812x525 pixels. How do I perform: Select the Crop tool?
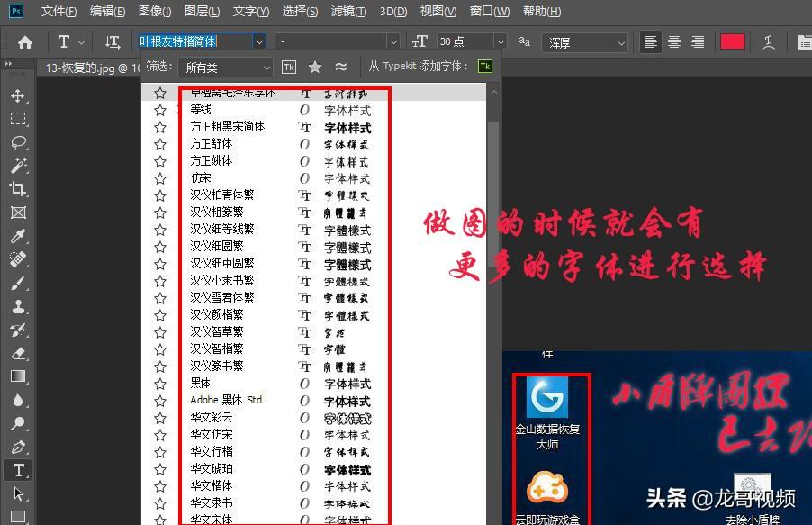[x=18, y=188]
